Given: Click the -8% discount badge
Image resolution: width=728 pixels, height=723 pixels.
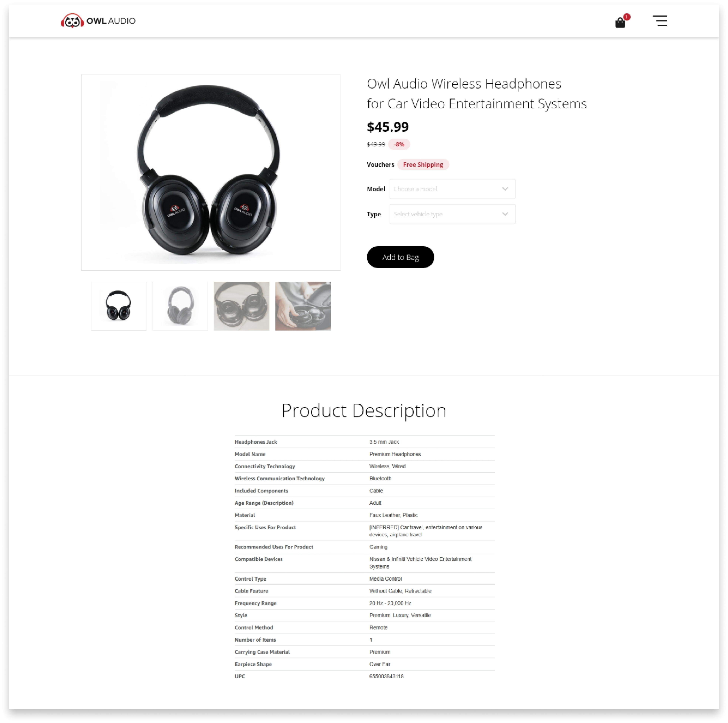Looking at the screenshot, I should pyautogui.click(x=399, y=144).
